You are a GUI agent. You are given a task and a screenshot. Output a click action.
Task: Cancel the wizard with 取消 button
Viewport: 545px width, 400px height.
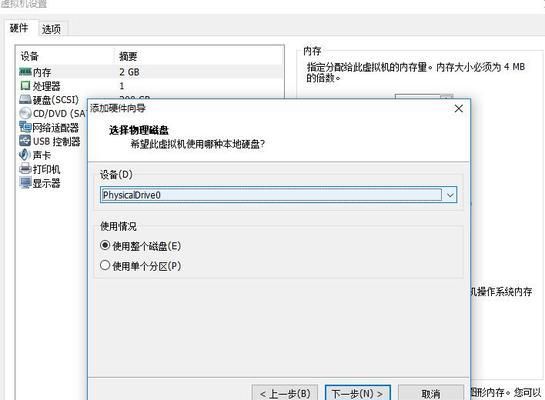(x=431, y=393)
